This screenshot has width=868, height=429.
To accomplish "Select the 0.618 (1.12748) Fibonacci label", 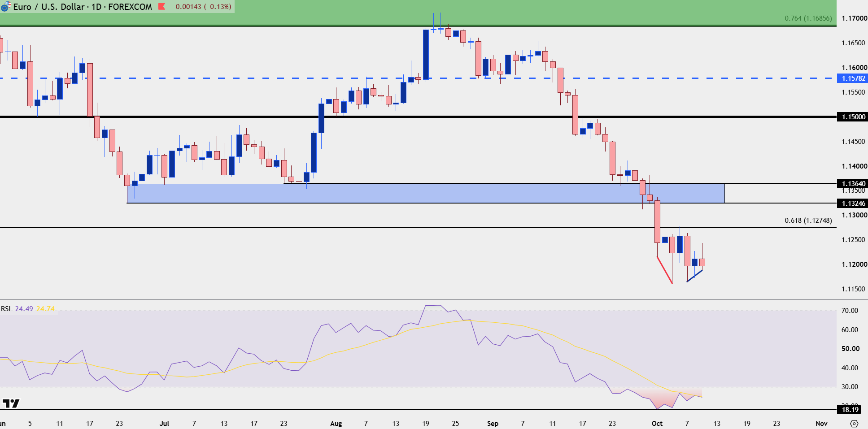I will 808,221.
